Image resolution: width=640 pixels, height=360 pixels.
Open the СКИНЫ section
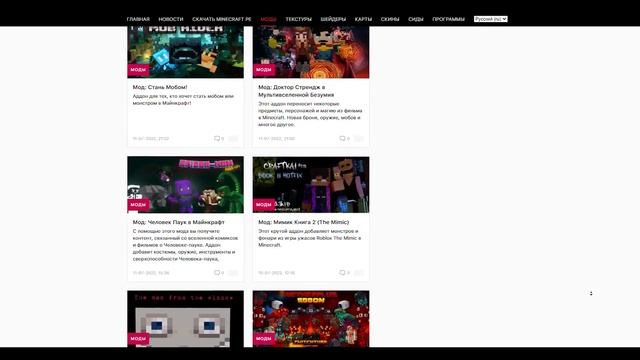[x=390, y=19]
